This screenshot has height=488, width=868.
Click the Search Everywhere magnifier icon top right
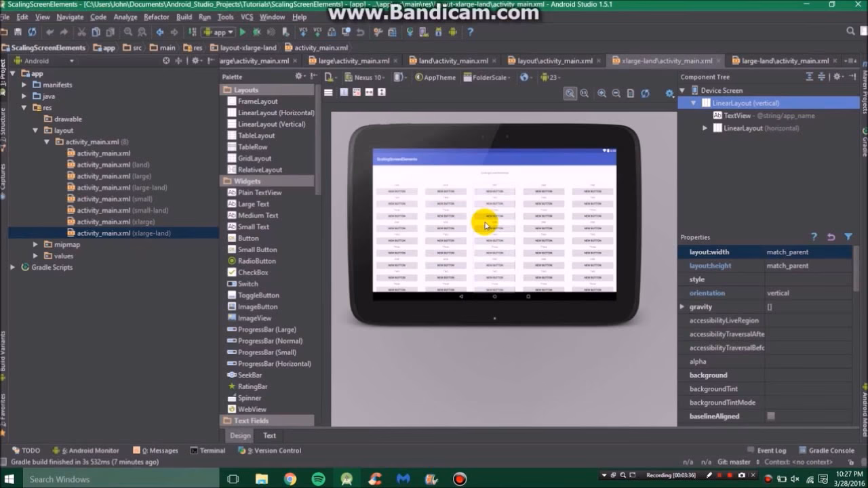(x=850, y=30)
